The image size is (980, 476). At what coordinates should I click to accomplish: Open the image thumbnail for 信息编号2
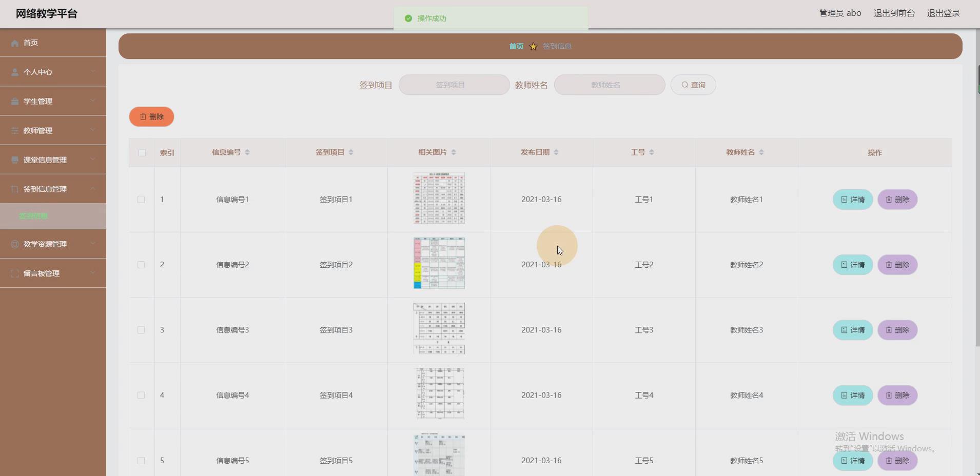439,263
